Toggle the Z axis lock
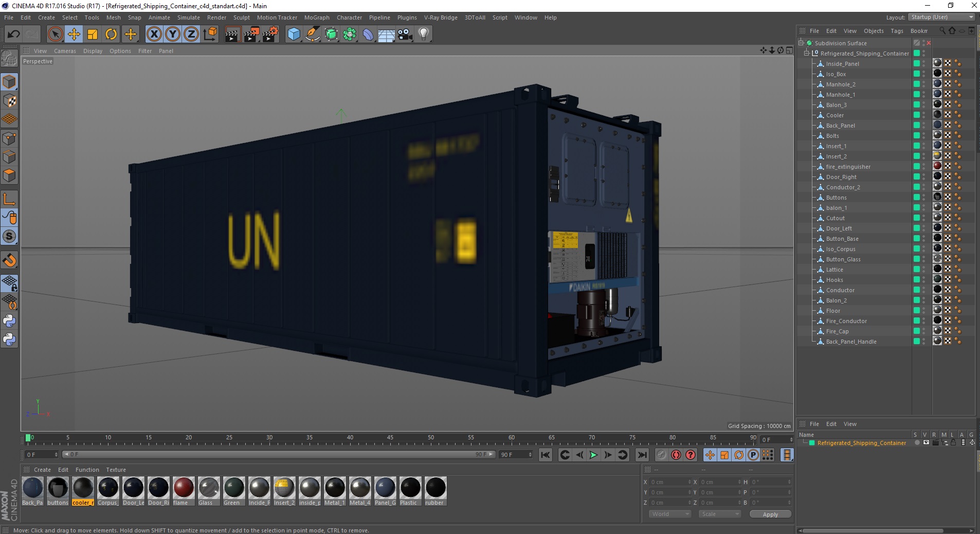 [x=191, y=34]
